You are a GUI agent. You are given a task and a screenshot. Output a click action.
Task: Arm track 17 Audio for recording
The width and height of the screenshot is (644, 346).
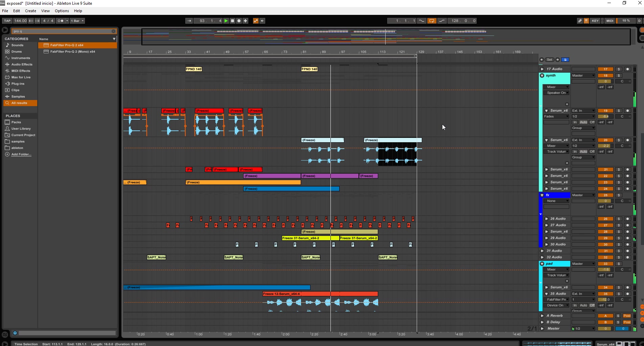[x=627, y=69]
